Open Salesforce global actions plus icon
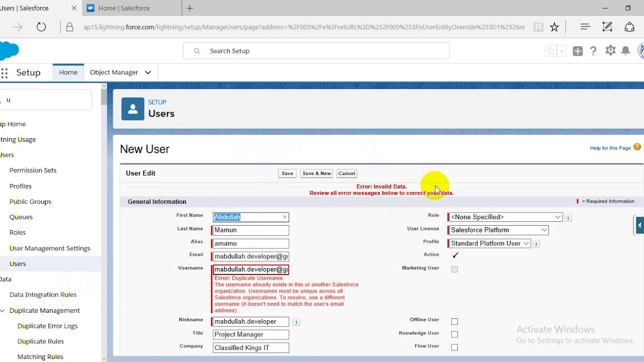This screenshot has width=644, height=362. tap(578, 51)
